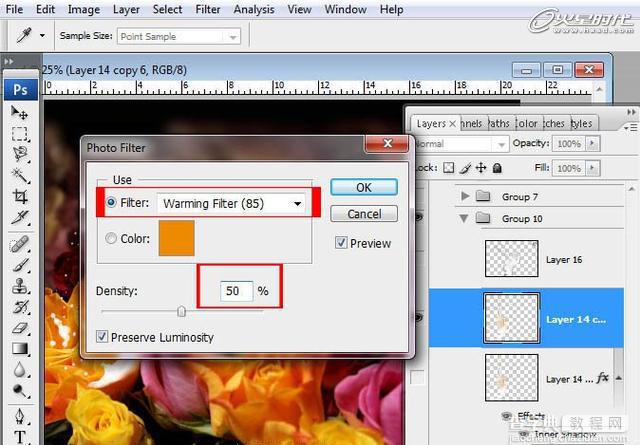Select the Healing Brush tool

19,244
